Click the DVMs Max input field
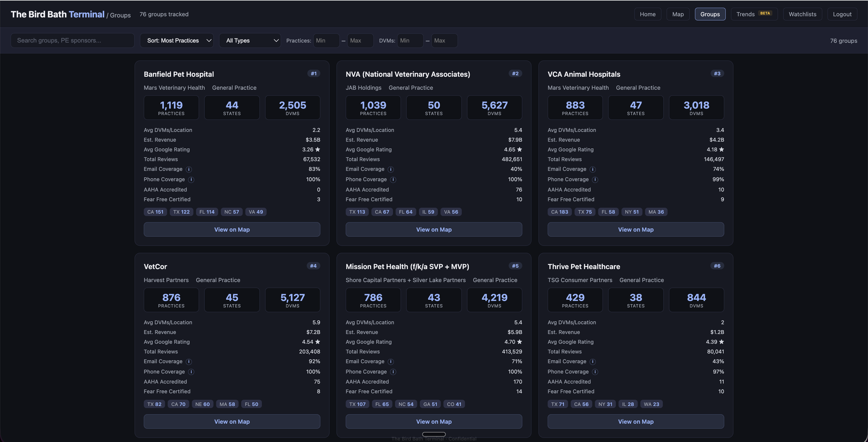Viewport: 868px width, 442px height. 444,41
